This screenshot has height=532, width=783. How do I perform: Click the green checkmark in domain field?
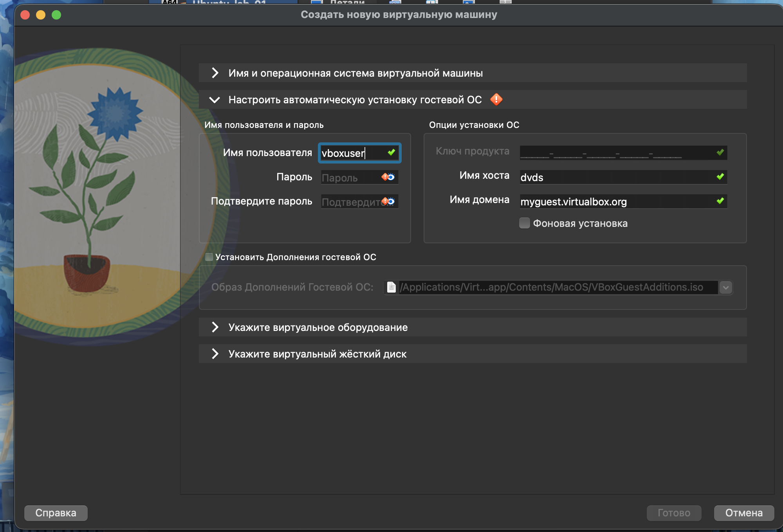[720, 201]
